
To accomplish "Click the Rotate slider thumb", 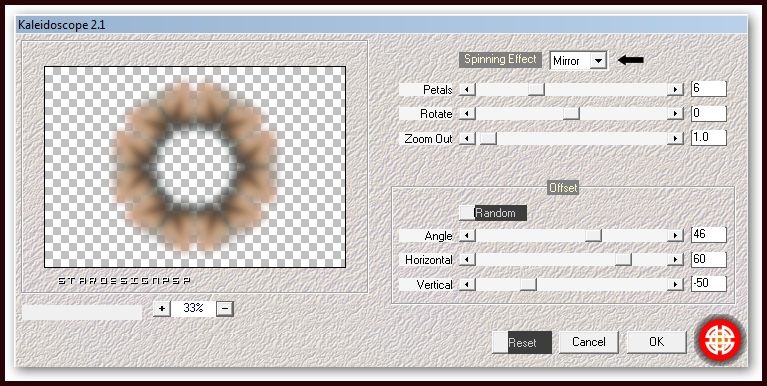I will pos(571,114).
